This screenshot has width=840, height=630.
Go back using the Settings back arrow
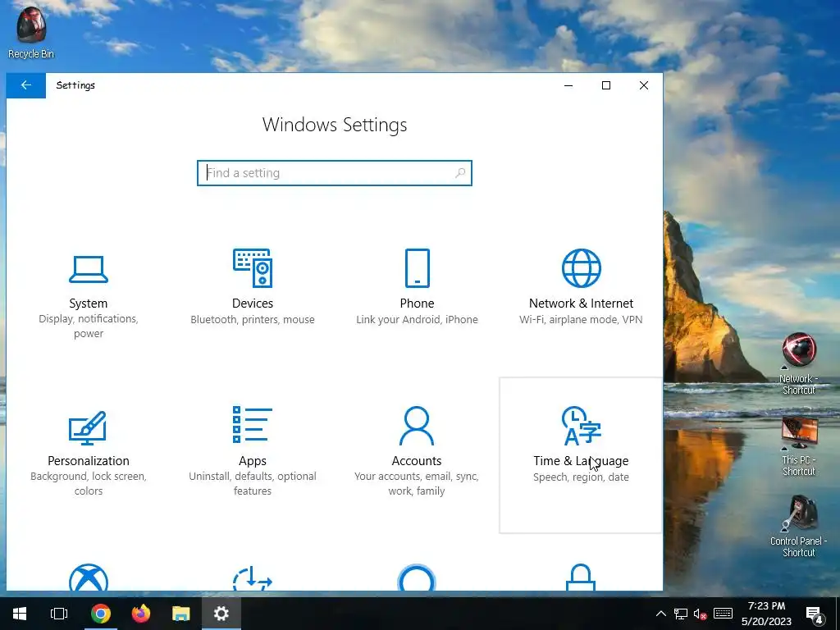pos(25,85)
